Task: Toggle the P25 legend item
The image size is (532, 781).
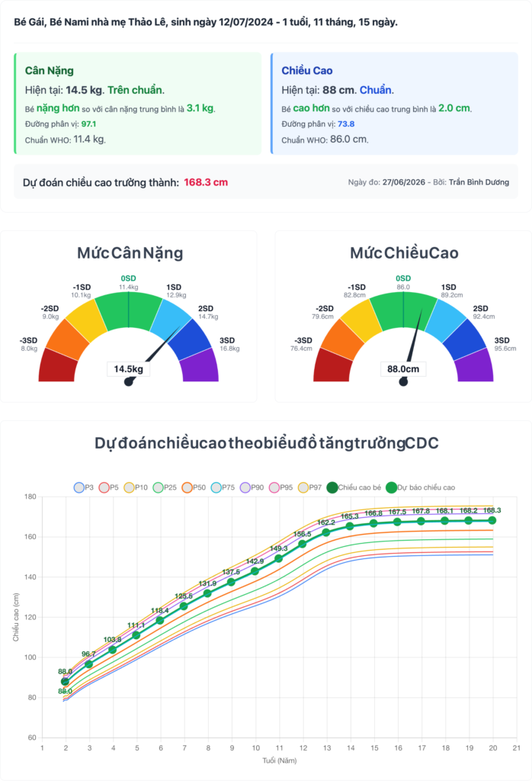Action: [x=165, y=487]
